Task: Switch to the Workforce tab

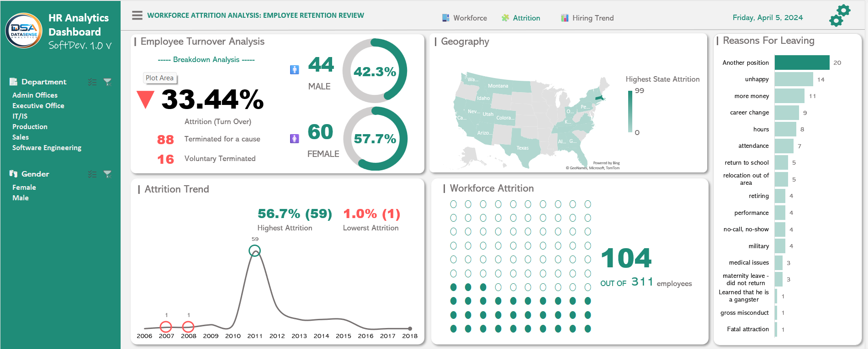Action: [x=465, y=18]
